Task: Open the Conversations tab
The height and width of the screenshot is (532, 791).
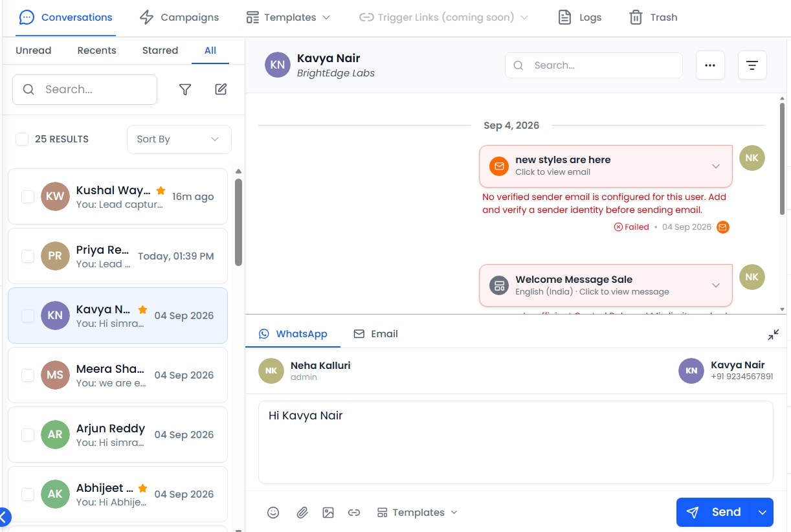Action: point(66,17)
